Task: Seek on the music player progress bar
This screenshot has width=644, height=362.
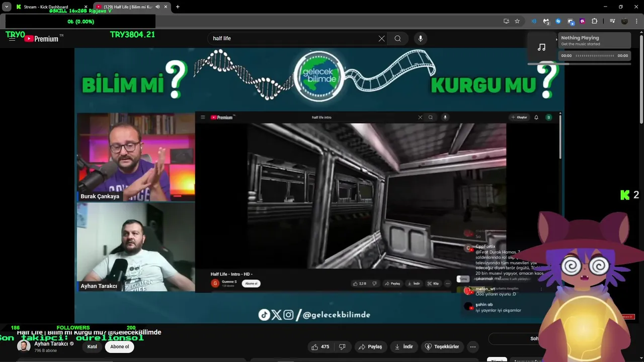Action: tap(595, 55)
